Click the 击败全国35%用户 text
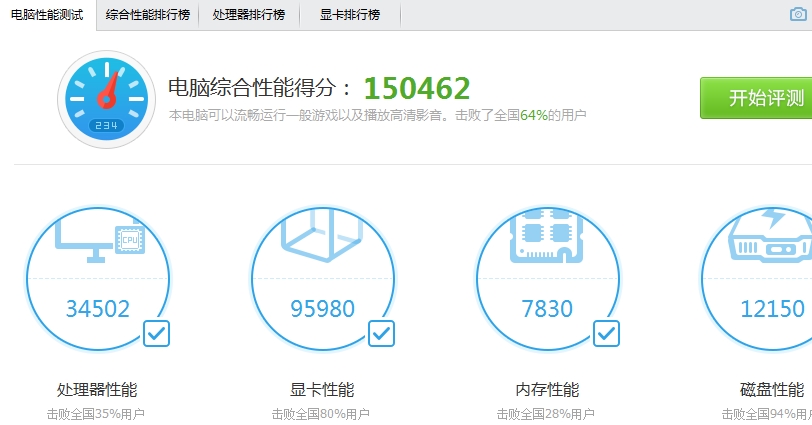Screen dimensions: 812x425 tap(96, 414)
